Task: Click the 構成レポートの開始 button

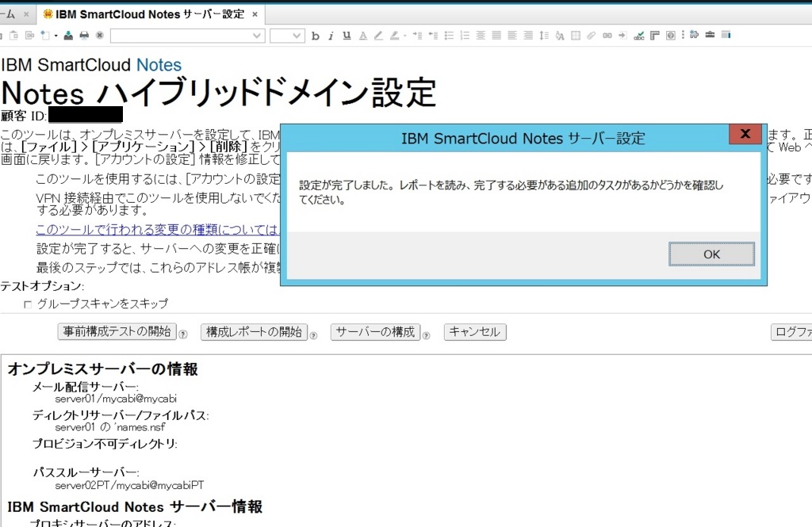Action: 254,332
